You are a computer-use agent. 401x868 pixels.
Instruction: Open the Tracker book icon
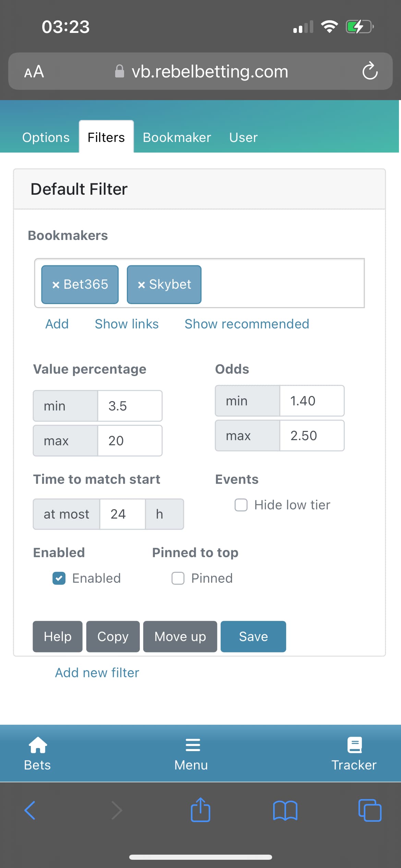354,745
